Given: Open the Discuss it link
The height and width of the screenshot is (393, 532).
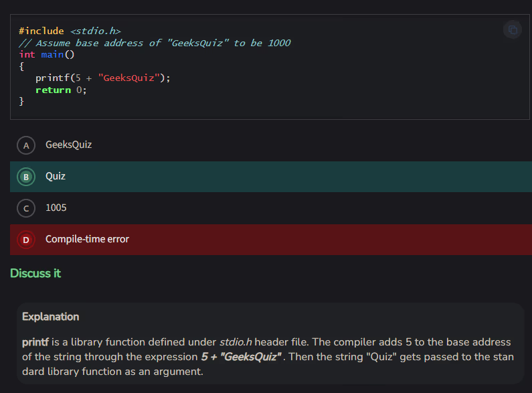Looking at the screenshot, I should point(35,273).
